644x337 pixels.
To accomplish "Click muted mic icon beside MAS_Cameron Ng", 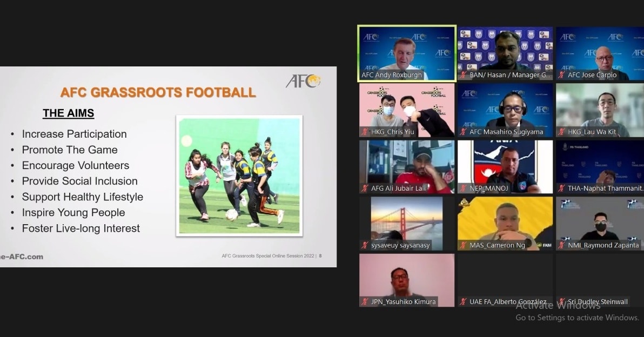I will [x=464, y=245].
